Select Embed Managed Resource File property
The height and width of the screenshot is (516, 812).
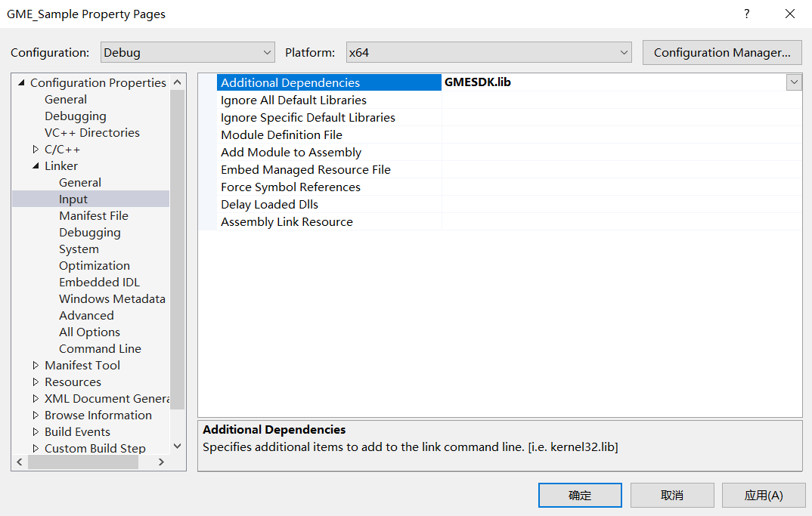click(305, 169)
